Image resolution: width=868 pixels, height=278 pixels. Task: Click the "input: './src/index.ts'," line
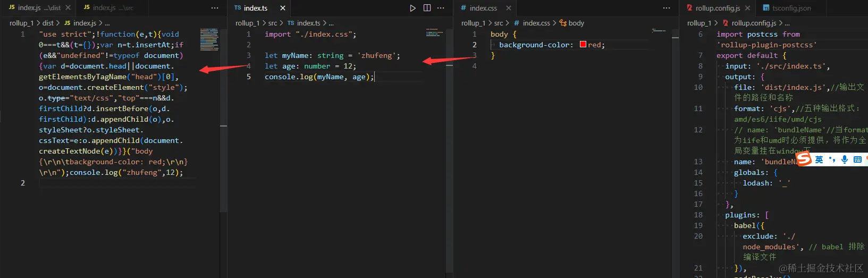[777, 66]
